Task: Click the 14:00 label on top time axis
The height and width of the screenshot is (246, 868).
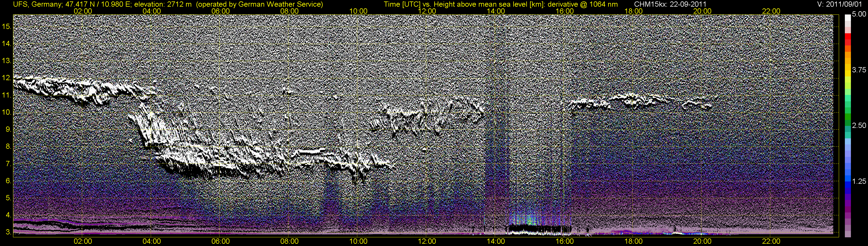Action: 496,11
